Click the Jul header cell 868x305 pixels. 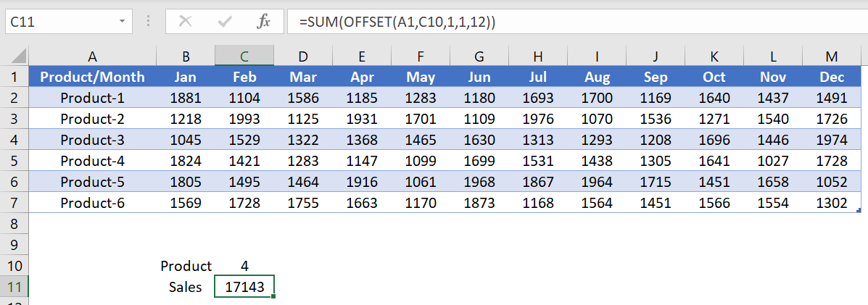click(x=538, y=77)
